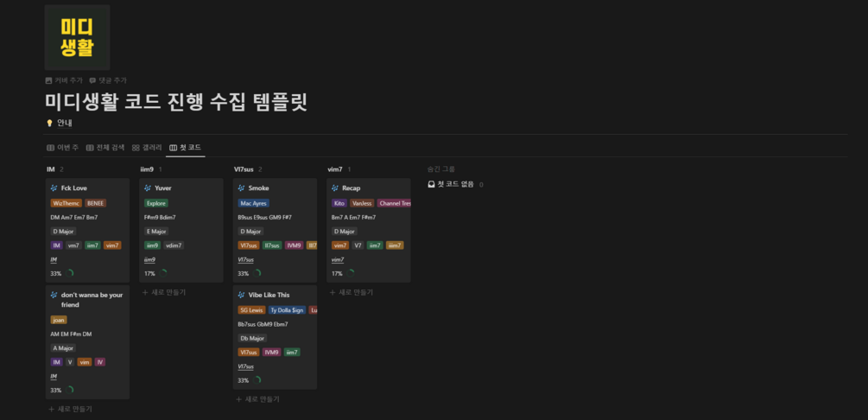868x420 pixels.
Task: Click 새로 만들기 under the iim9 column
Action: click(x=164, y=292)
